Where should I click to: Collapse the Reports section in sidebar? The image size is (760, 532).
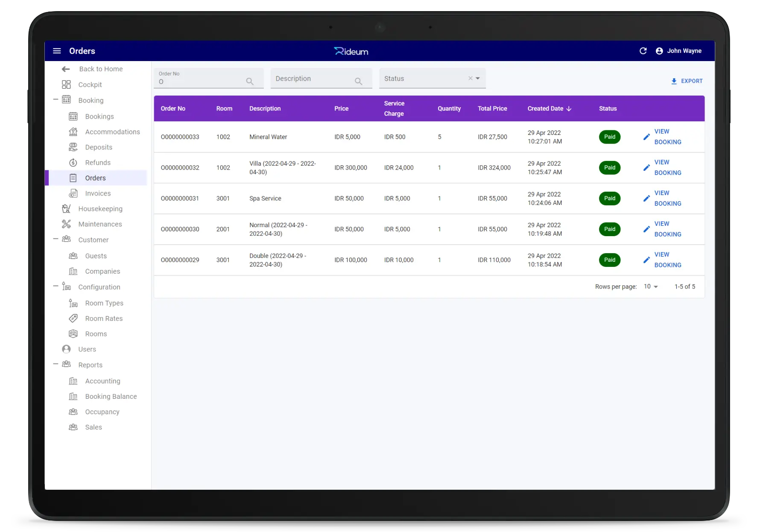56,364
